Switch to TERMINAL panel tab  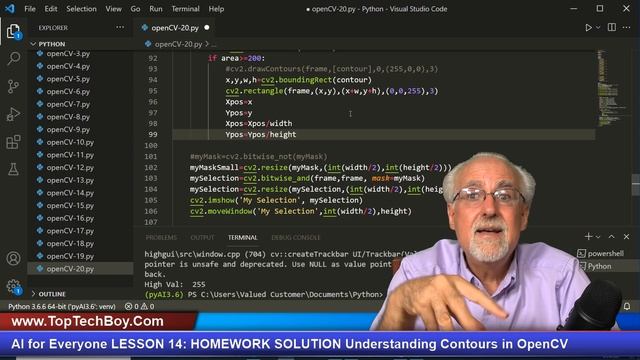(242, 237)
